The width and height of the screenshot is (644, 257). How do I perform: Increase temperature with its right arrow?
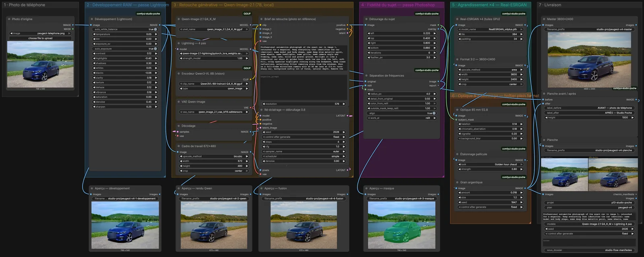(156, 34)
